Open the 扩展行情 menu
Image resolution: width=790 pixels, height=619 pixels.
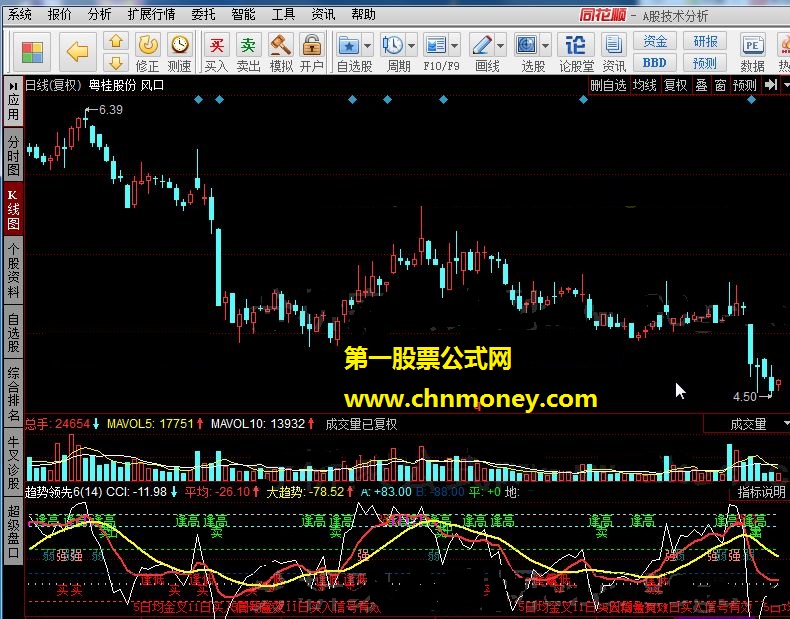pos(151,15)
